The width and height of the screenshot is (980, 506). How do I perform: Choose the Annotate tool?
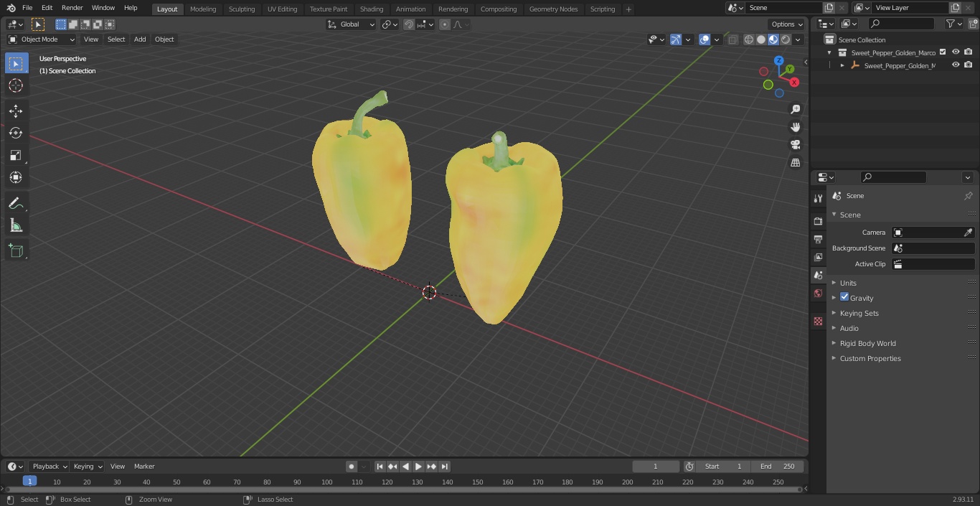(16, 204)
